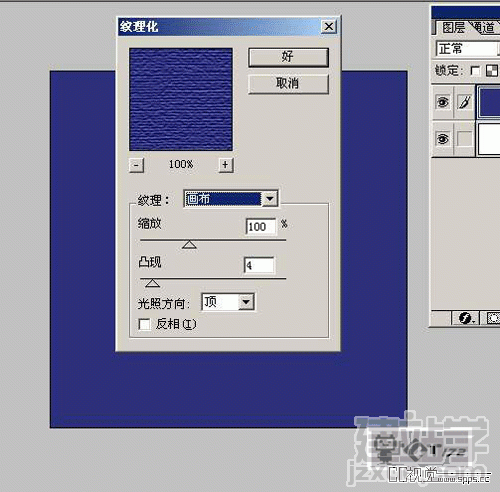This screenshot has width=500, height=492.
Task: Hide the white bottom layer eye
Action: click(442, 138)
